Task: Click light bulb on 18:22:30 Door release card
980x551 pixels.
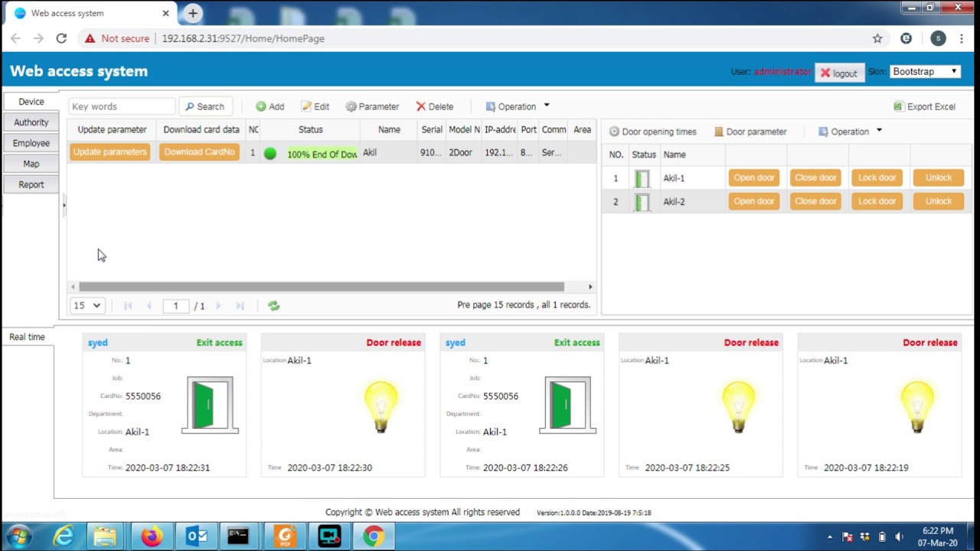Action: click(381, 407)
